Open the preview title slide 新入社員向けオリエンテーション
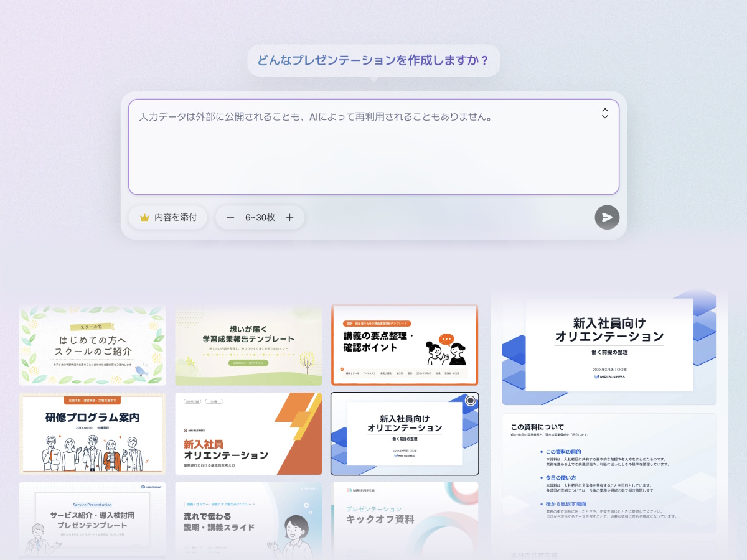The height and width of the screenshot is (560, 747). (x=609, y=346)
